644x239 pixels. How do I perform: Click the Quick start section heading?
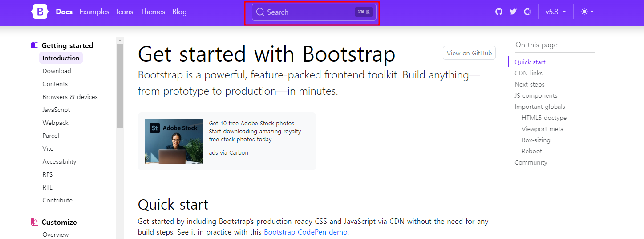pos(173,204)
